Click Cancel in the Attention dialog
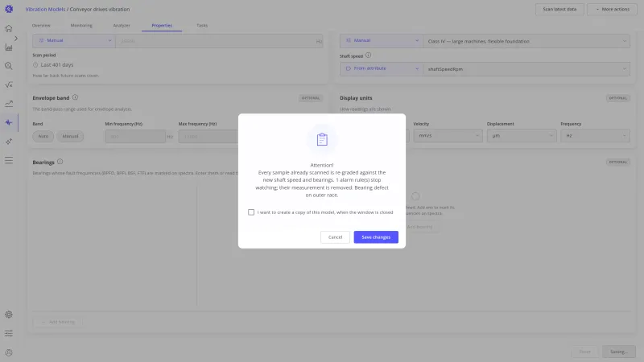This screenshot has width=644, height=362. 335,237
